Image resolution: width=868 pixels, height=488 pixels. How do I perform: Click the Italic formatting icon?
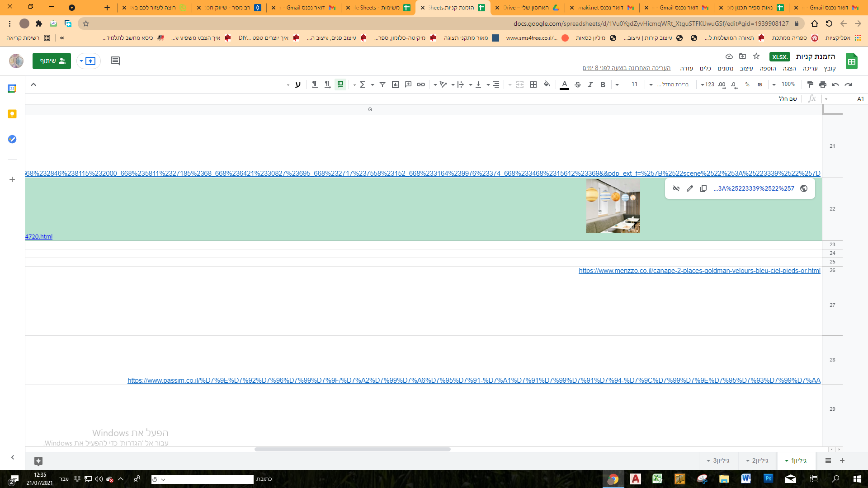coord(590,84)
